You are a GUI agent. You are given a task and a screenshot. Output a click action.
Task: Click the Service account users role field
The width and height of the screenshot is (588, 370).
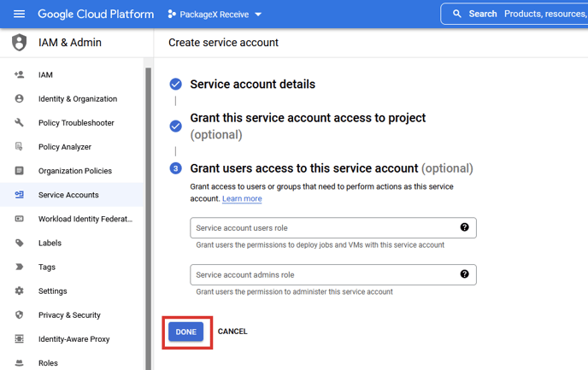[325, 228]
